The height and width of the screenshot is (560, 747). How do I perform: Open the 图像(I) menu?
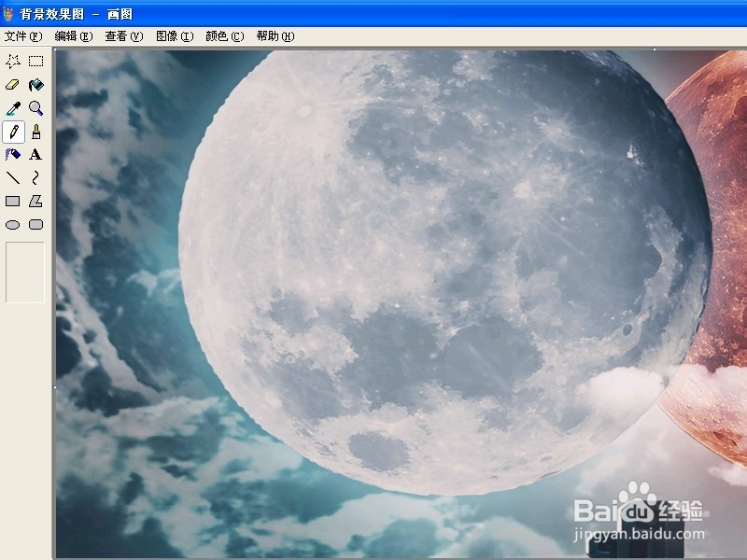[175, 36]
